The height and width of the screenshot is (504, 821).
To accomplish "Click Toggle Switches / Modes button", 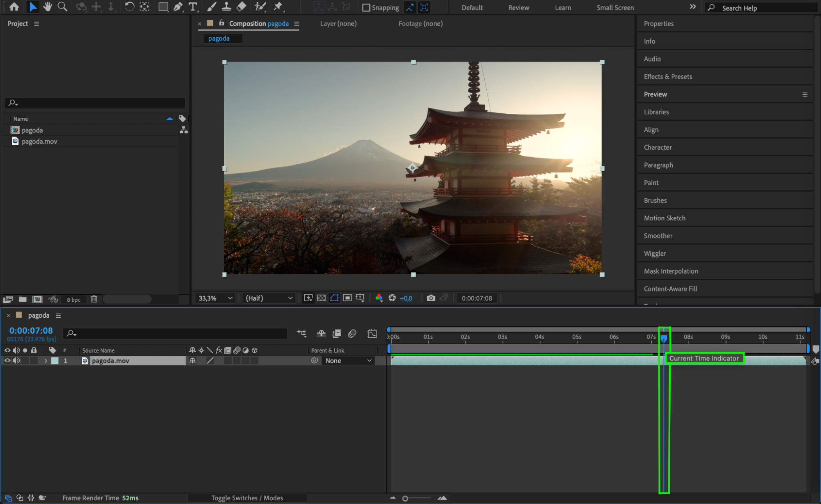I will [x=247, y=498].
